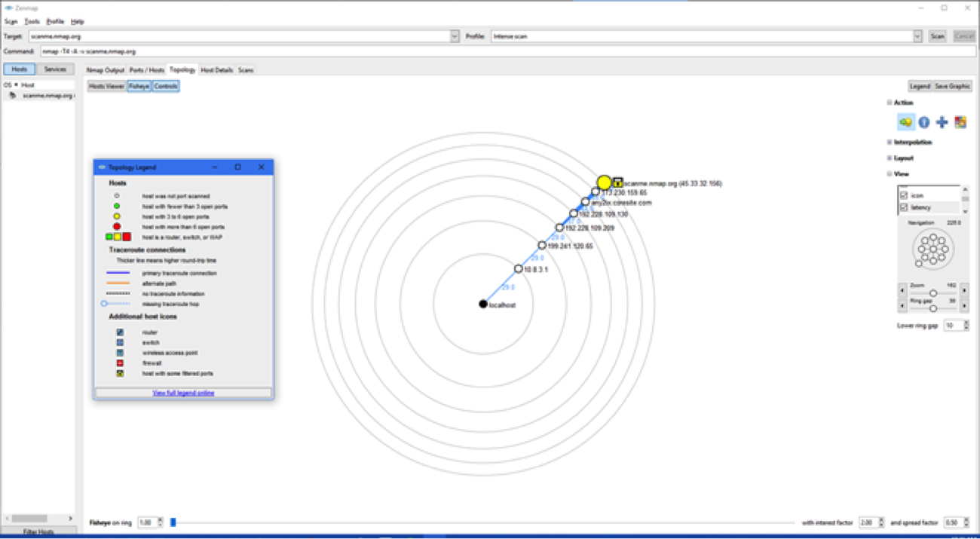Open the Profile dropdown arrow

coord(917,36)
